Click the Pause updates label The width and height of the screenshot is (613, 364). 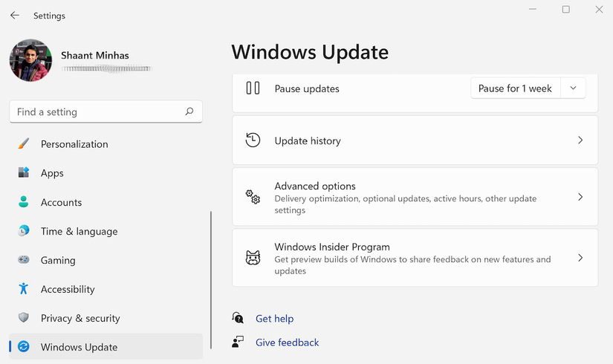(307, 88)
